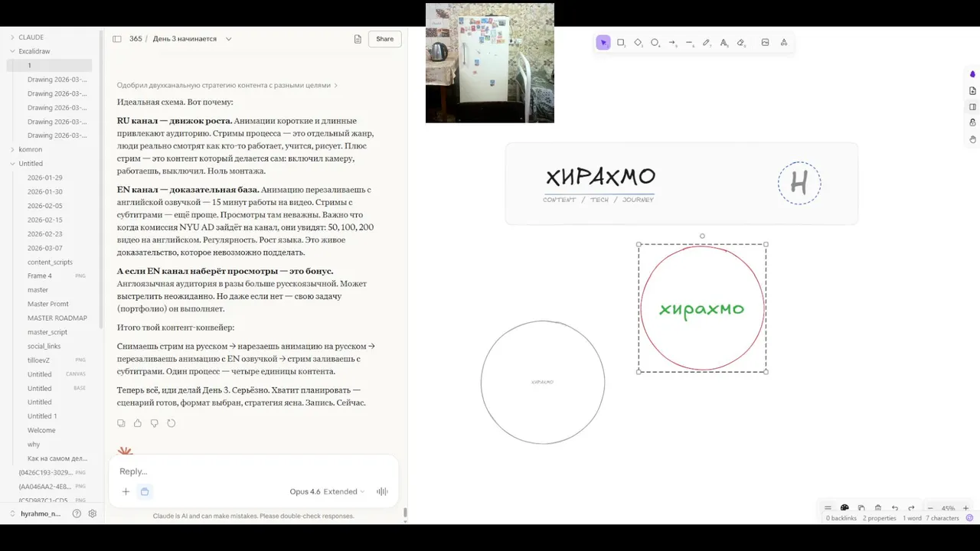Redo the canvas action
The image size is (980, 551).
911,508
